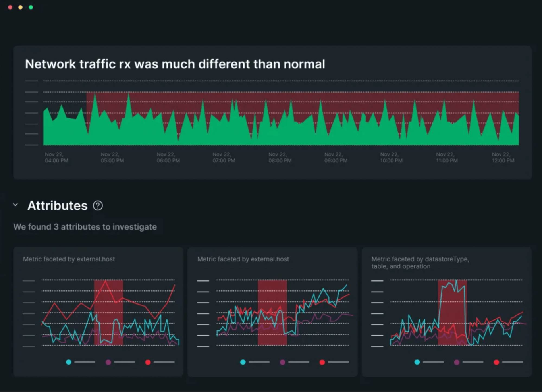Click the teal legend dot in second external.host chart
The image size is (542, 392).
pos(243,362)
